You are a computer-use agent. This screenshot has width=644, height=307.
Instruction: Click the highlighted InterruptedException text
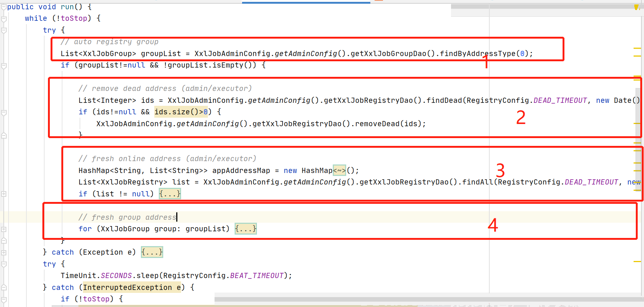pos(127,287)
